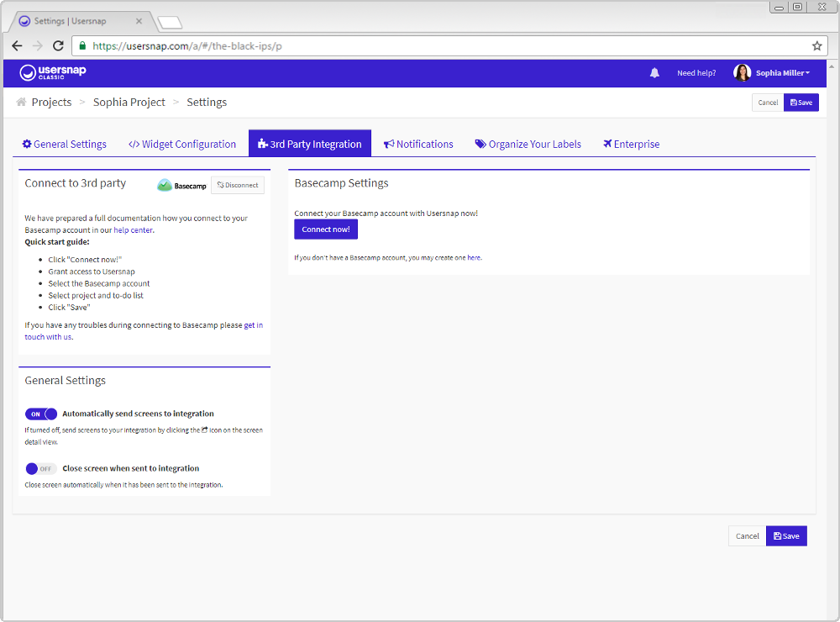840x622 pixels.
Task: Click the Settings | Usersnap browser tab
Action: tap(81, 22)
